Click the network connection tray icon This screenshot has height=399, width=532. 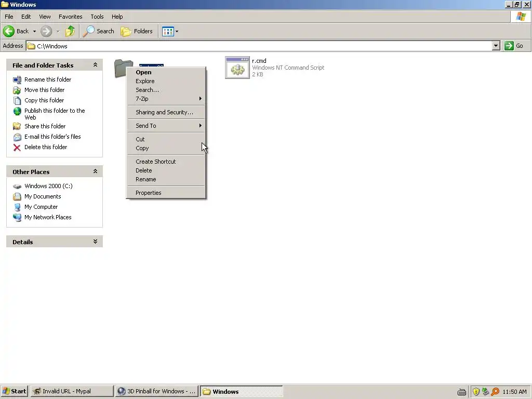pyautogui.click(x=486, y=392)
